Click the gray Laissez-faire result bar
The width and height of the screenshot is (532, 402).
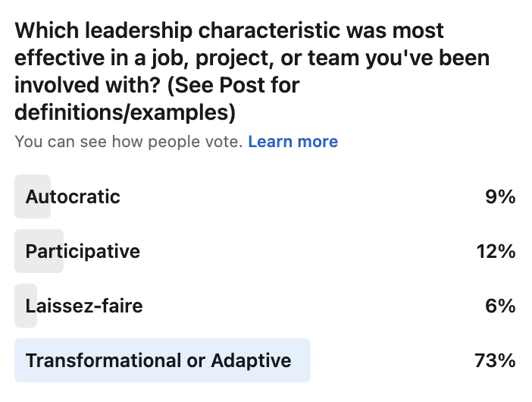(26, 306)
